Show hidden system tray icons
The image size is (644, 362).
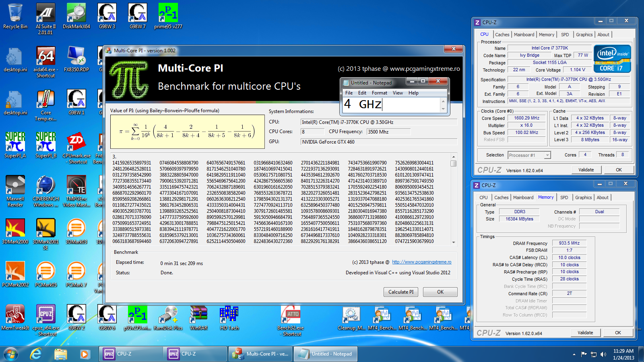point(574,354)
